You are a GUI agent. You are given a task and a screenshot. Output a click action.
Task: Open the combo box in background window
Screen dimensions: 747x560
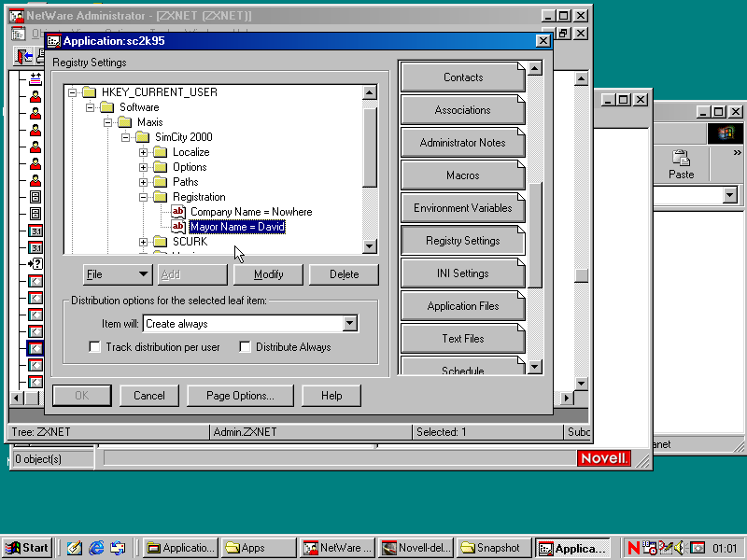tap(729, 195)
